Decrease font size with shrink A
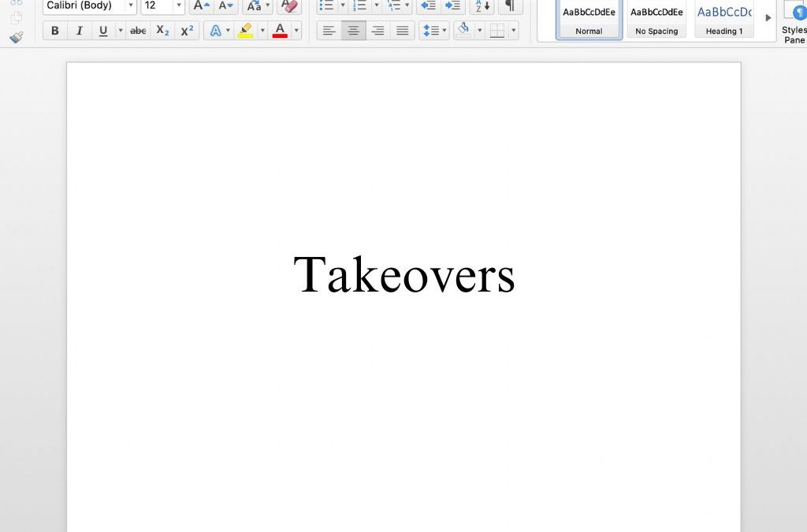807x532 pixels. [226, 6]
